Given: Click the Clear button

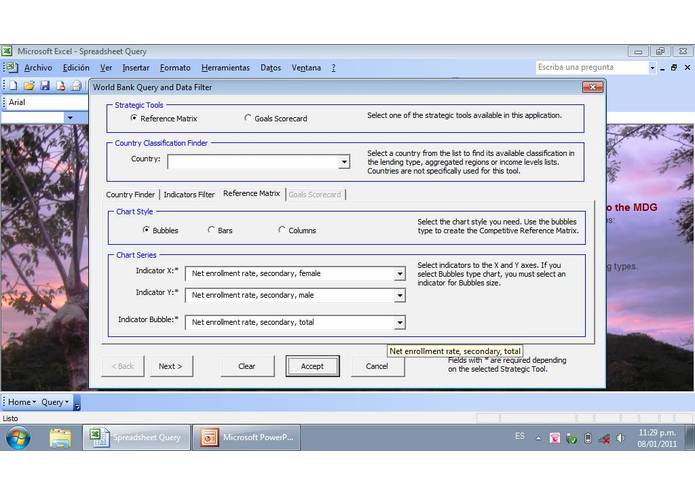Looking at the screenshot, I should pos(247,366).
